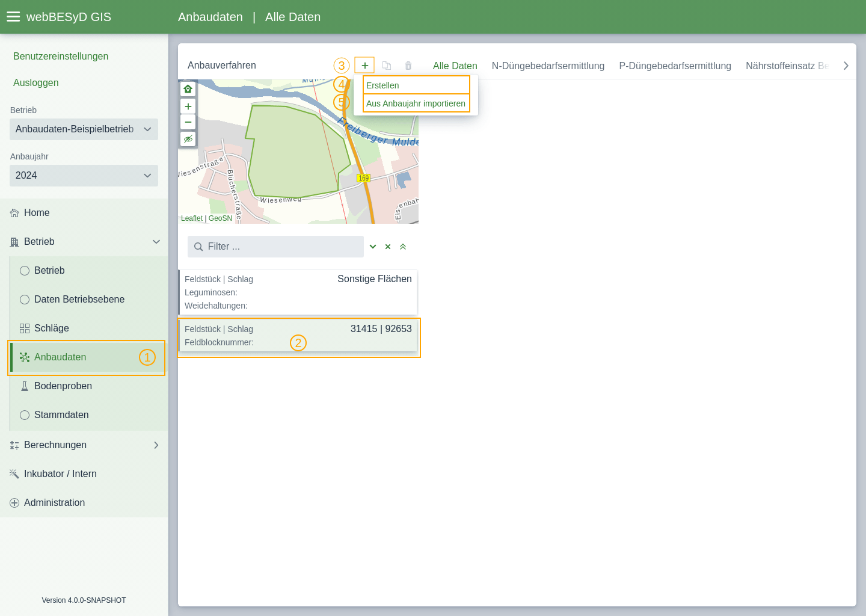The image size is (866, 616).
Task: Click the Home house icon
Action: click(14, 213)
